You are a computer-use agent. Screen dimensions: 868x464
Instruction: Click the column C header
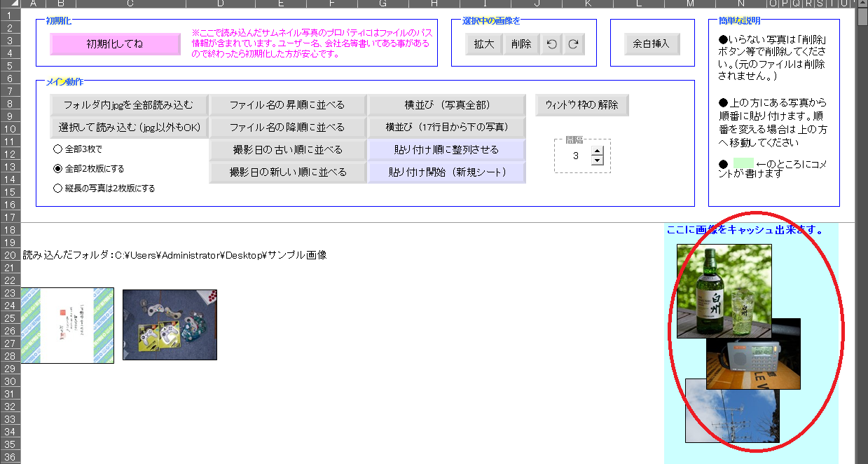point(130,4)
